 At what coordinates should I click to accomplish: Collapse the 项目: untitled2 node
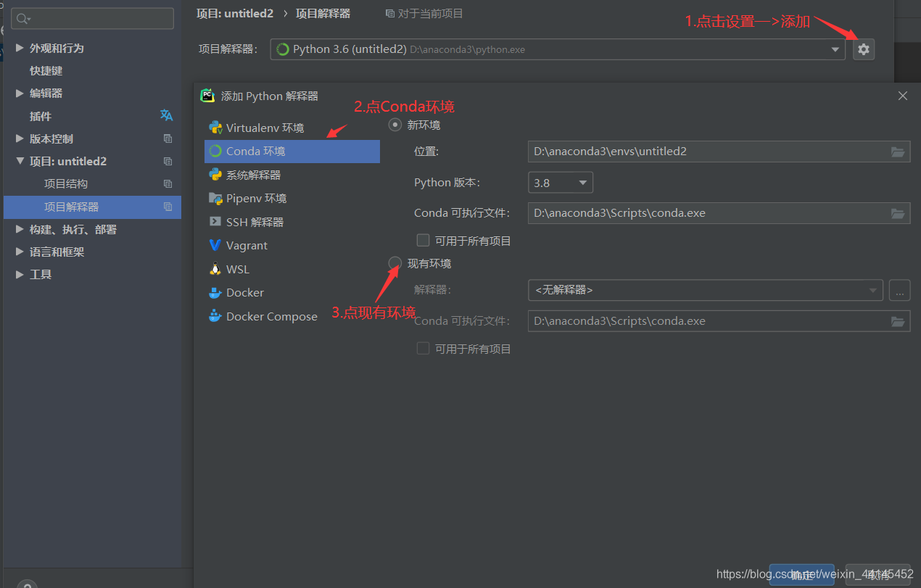pos(20,161)
